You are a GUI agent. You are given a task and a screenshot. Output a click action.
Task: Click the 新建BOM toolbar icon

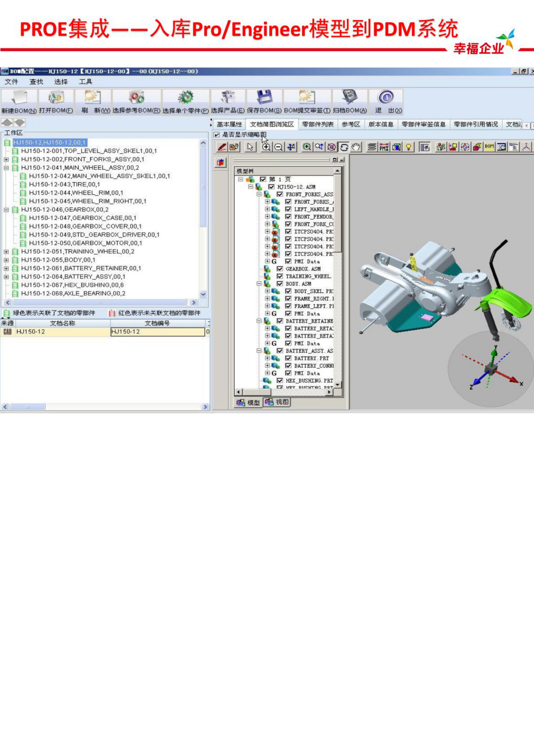point(19,98)
